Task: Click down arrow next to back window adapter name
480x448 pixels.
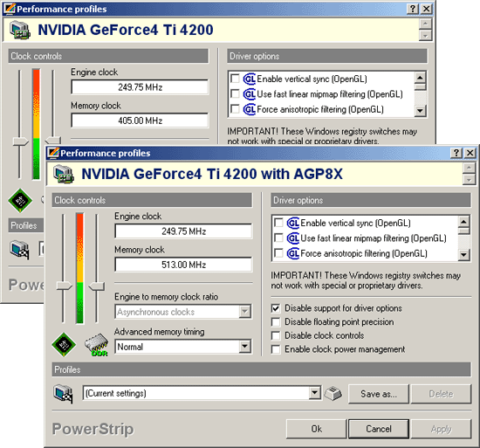Action: [x=425, y=36]
